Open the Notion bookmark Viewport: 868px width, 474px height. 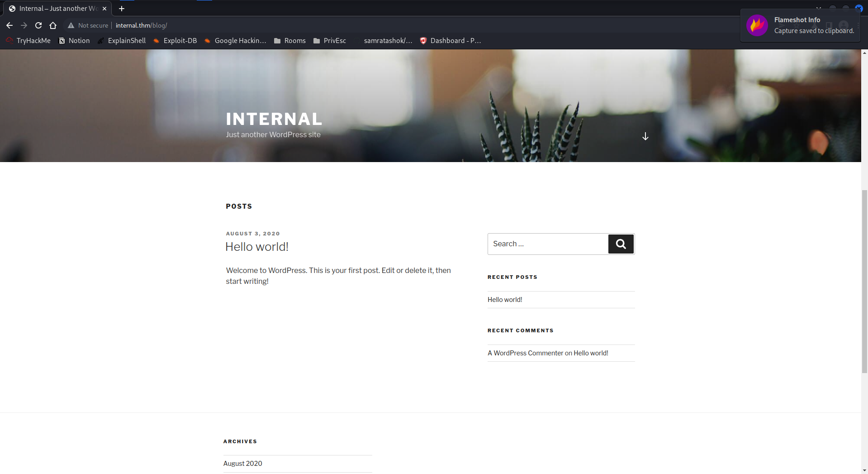pyautogui.click(x=74, y=41)
